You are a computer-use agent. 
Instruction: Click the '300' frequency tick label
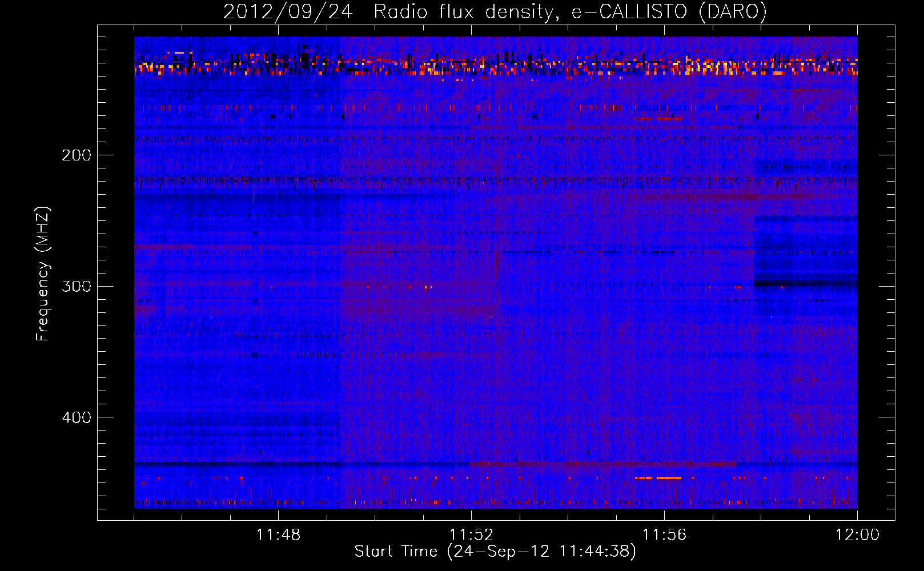coord(77,286)
